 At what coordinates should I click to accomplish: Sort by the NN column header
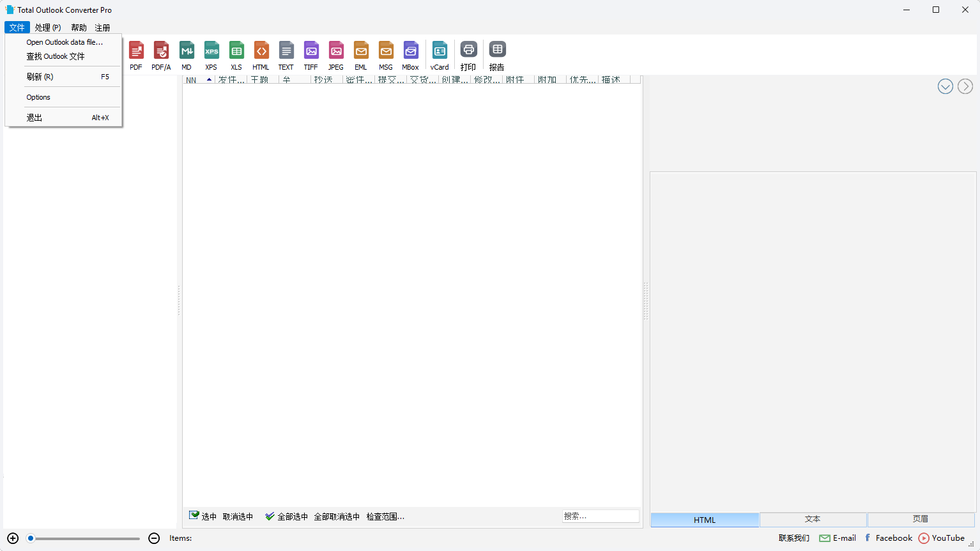[199, 79]
